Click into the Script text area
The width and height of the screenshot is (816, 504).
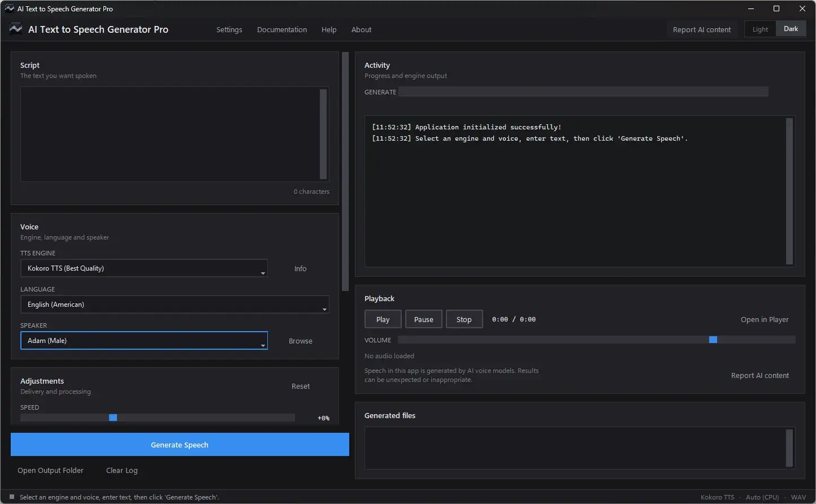170,134
